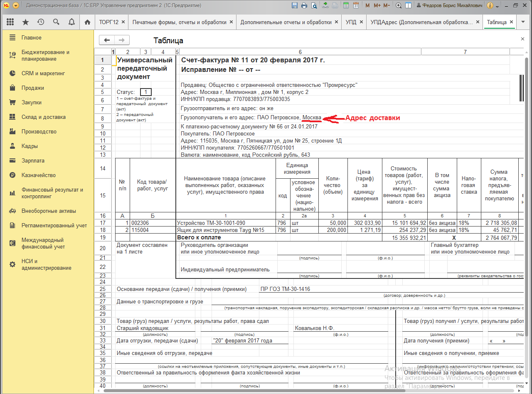Close the Дополнительные отчеты и обработки tab
Viewport: 532px width, 394px height.
[x=336, y=22]
